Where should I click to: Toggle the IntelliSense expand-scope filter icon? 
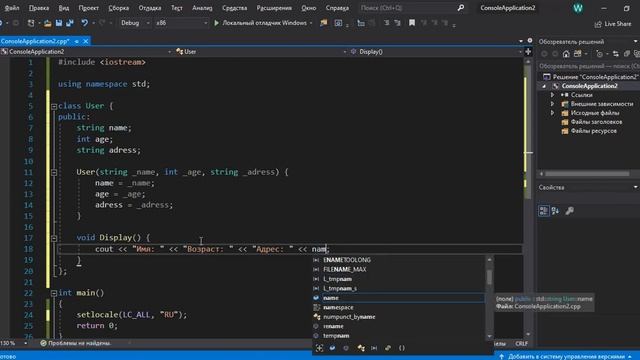(x=320, y=348)
